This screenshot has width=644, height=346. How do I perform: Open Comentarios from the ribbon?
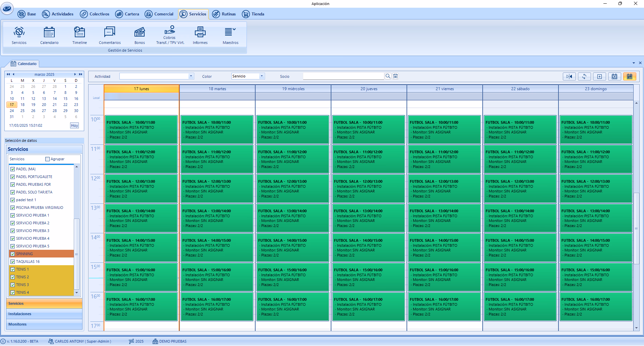tap(110, 35)
